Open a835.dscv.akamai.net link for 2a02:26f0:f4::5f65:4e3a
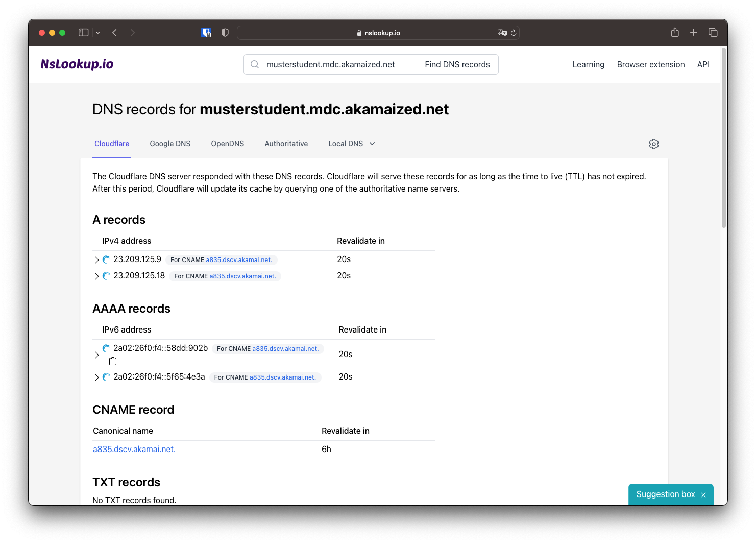The height and width of the screenshot is (543, 756). (283, 377)
